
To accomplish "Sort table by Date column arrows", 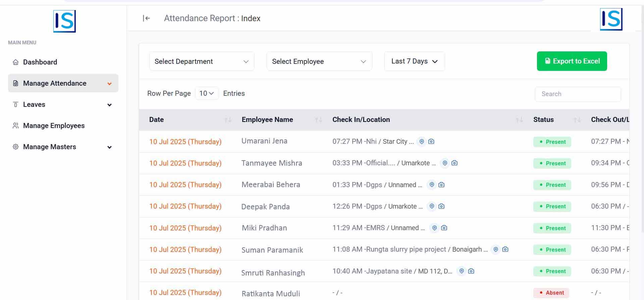I will pyautogui.click(x=228, y=120).
